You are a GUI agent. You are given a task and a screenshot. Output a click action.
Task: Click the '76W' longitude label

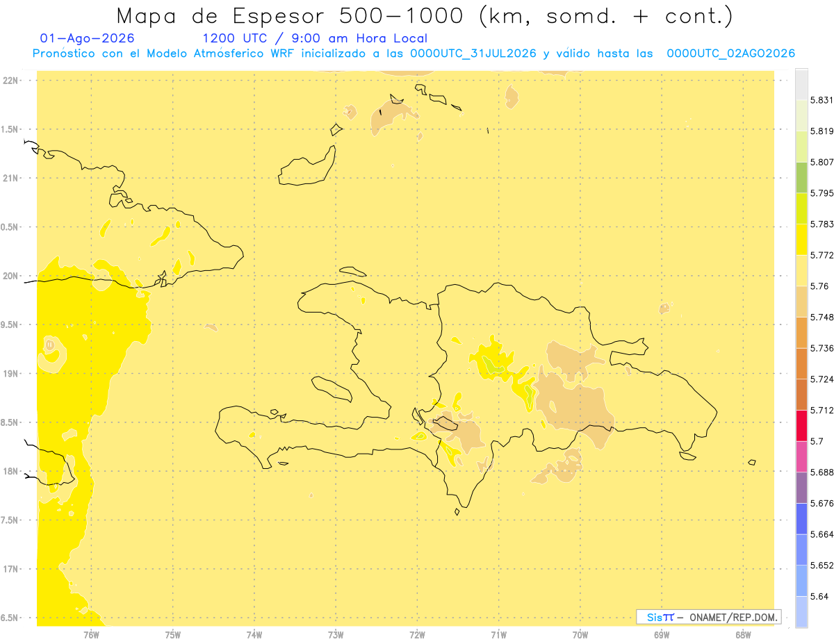(91, 634)
